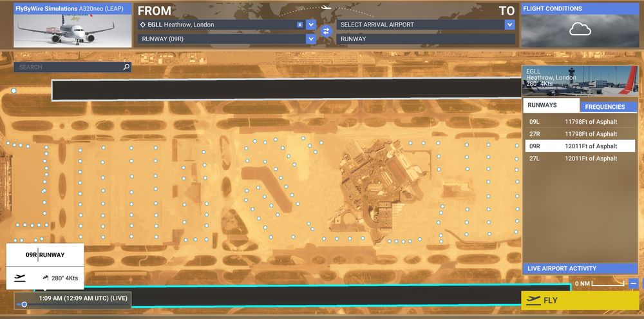Open the arrival airport dropdown arrow
644x319 pixels.
(x=509, y=24)
